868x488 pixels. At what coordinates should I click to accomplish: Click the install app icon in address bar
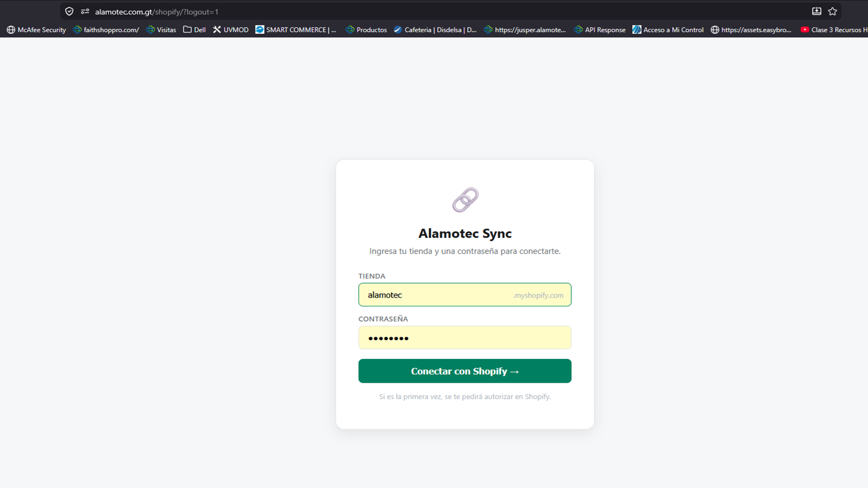click(x=816, y=11)
